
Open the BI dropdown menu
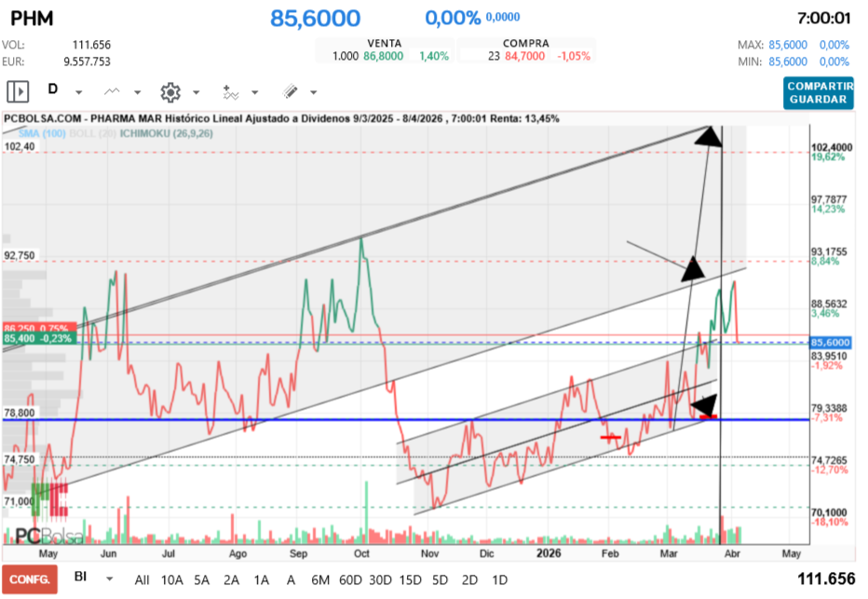pos(109,579)
